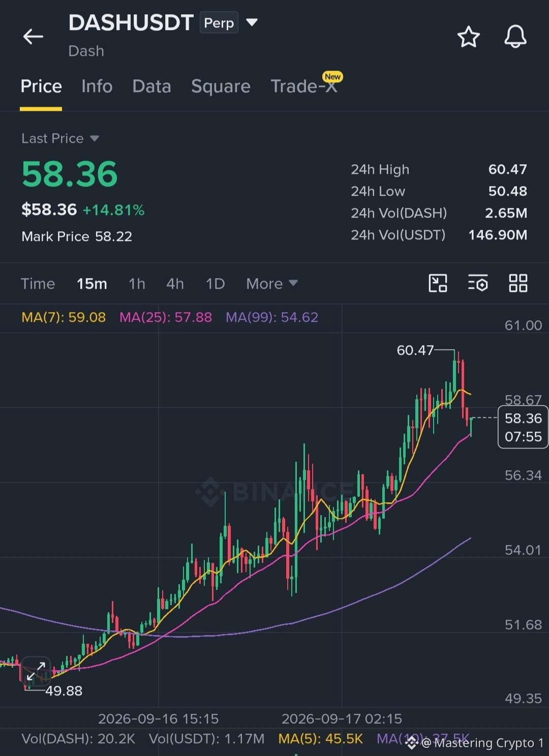Add DASHUSDT to favorites with star icon
The height and width of the screenshot is (756, 549).
468,37
